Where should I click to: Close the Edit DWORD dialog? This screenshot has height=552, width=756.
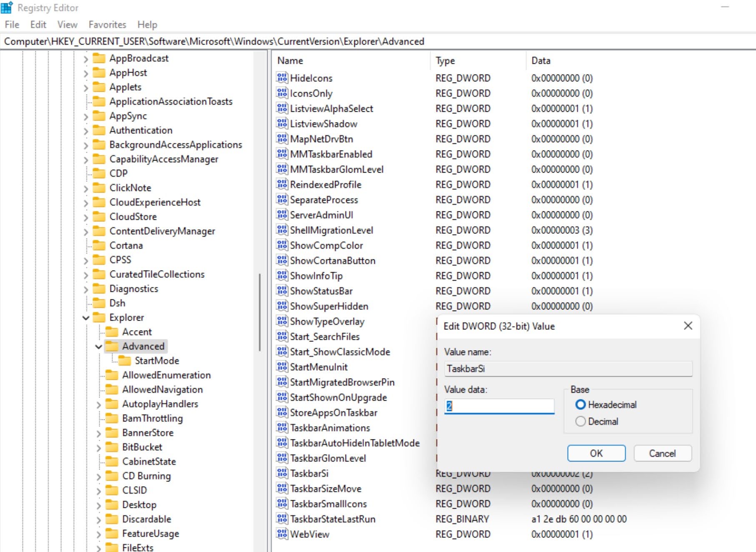(688, 326)
